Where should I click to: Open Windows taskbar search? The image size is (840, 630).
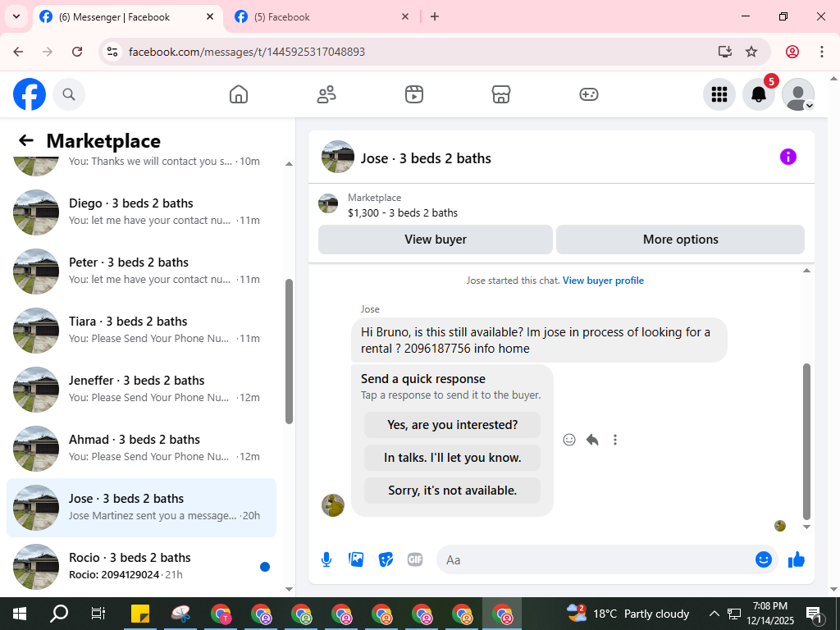[59, 614]
